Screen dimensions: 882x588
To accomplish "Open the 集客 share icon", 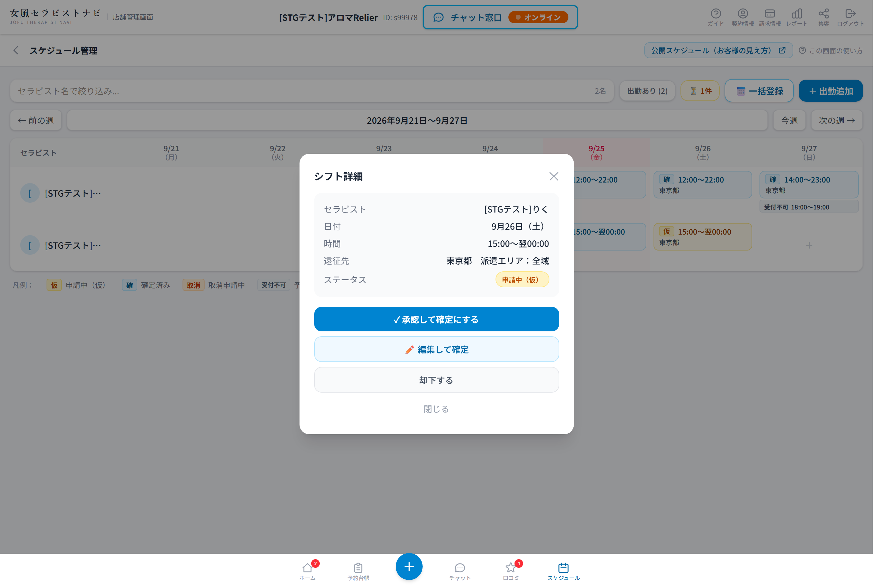I will pos(824,17).
